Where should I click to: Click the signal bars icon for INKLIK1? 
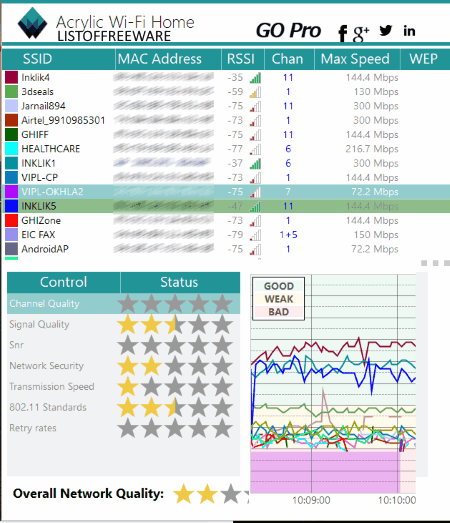(x=256, y=164)
